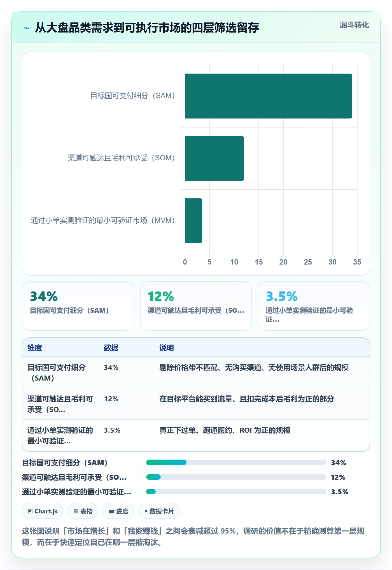Click the 34% label right of the progress bar
The width and height of the screenshot is (392, 570).
click(x=339, y=463)
